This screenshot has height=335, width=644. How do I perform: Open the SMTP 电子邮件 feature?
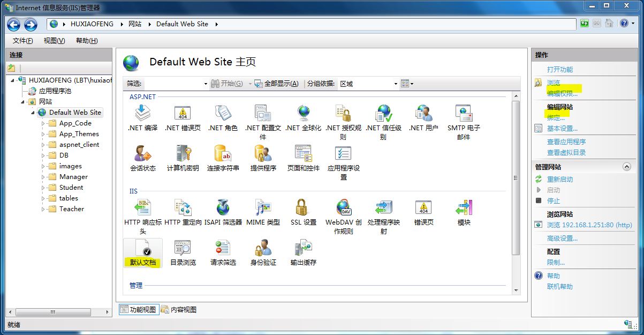[x=464, y=115]
